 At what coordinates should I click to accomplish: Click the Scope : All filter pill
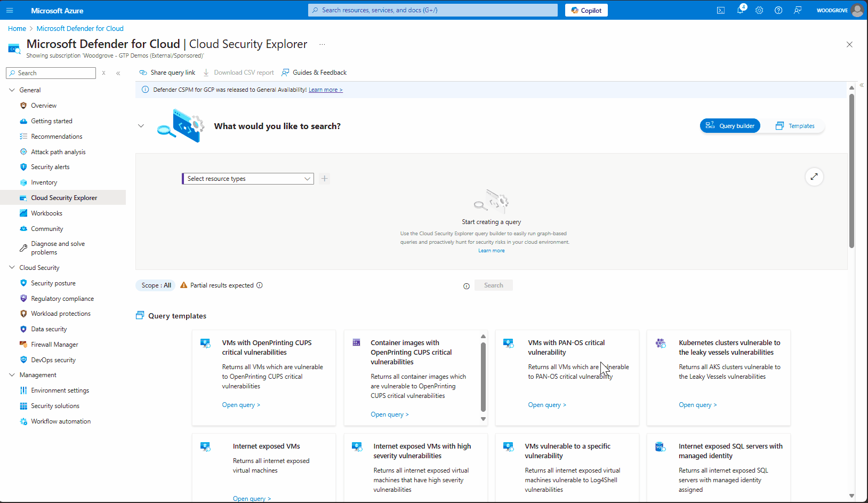(156, 285)
